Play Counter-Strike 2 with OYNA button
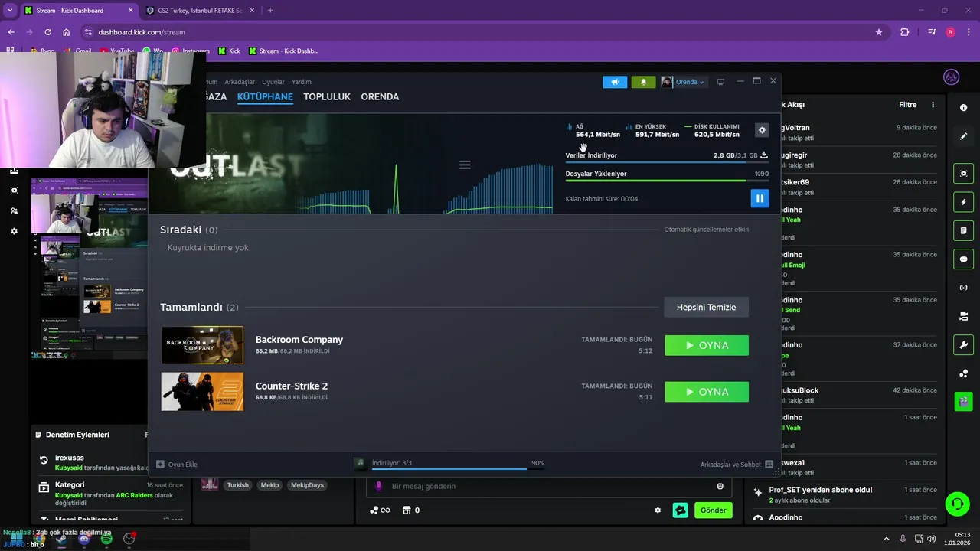 coord(707,392)
